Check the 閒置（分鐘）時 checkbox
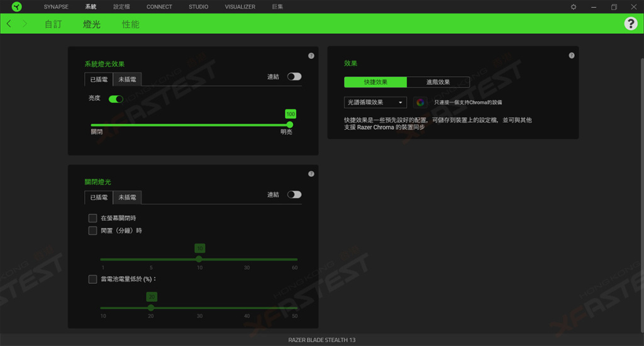This screenshot has height=346, width=644. click(93, 230)
